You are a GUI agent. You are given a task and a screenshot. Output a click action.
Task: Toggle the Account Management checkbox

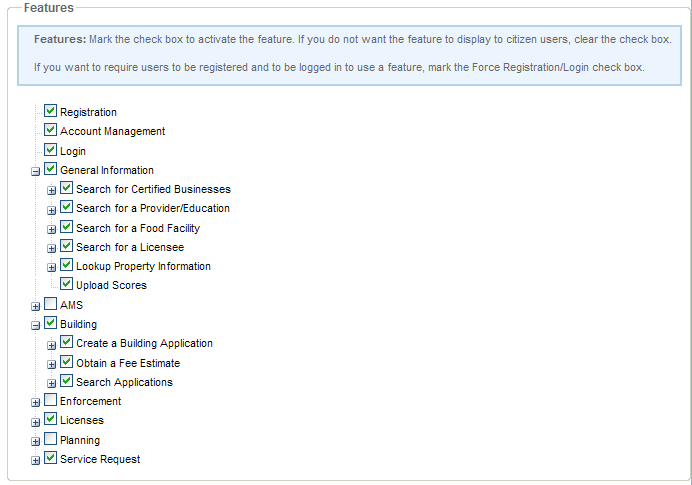click(51, 130)
